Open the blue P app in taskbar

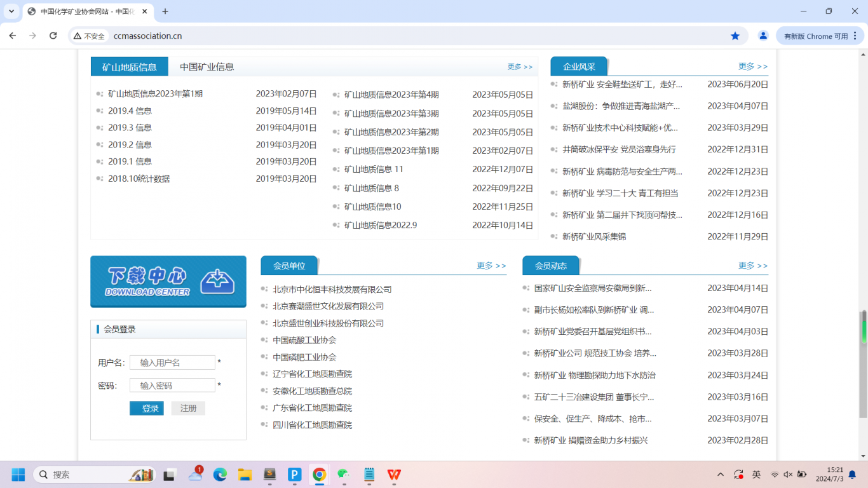click(294, 475)
